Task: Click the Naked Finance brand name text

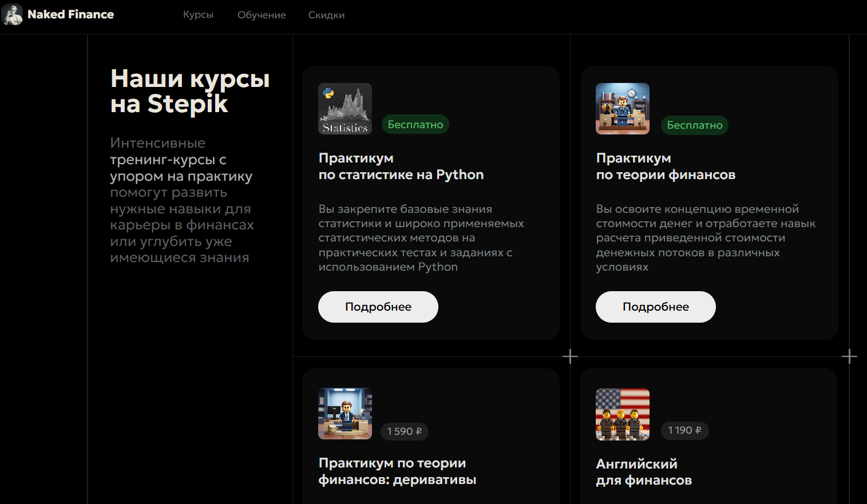Action: tap(70, 14)
